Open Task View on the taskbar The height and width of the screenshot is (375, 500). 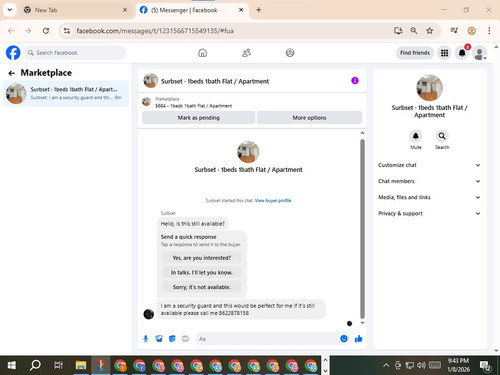58,365
